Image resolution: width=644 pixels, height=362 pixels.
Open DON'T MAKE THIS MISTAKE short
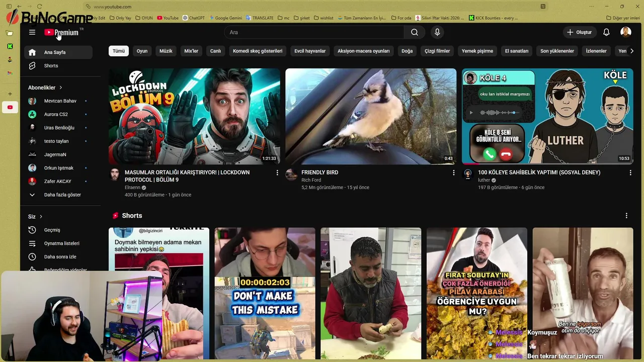[265, 294]
